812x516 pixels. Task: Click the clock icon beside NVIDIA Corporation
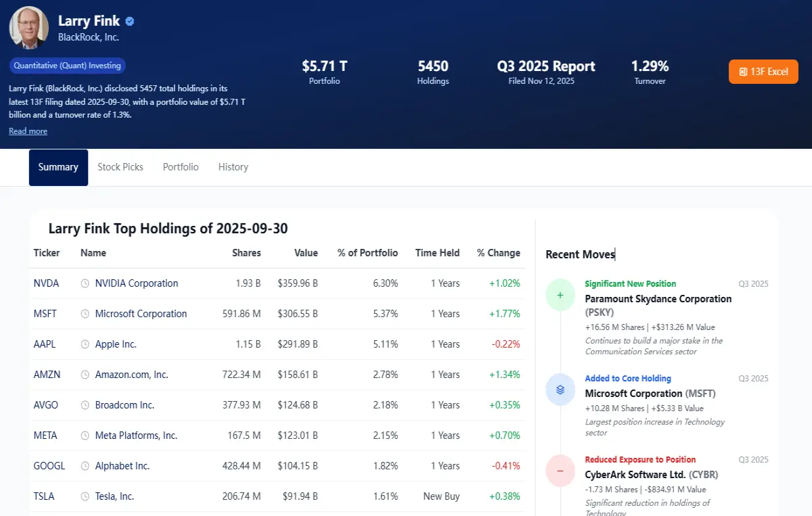click(85, 283)
